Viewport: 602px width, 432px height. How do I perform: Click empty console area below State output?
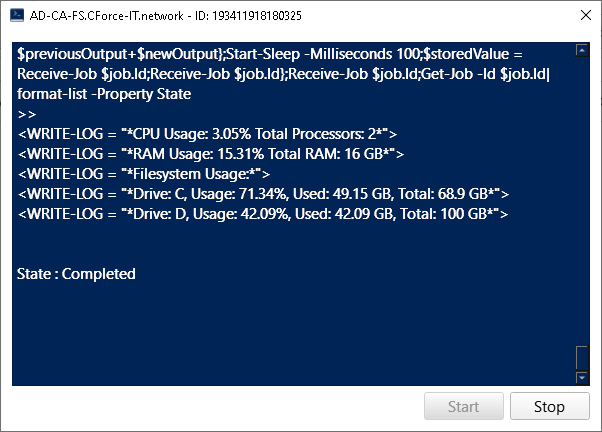292,330
